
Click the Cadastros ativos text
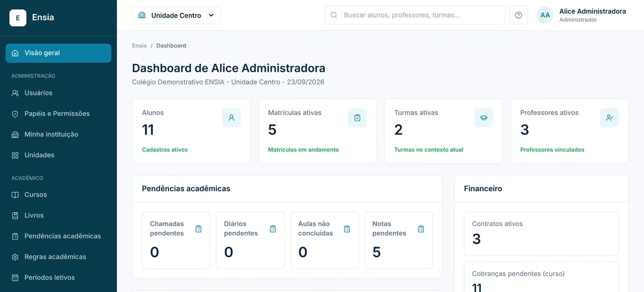tap(165, 149)
